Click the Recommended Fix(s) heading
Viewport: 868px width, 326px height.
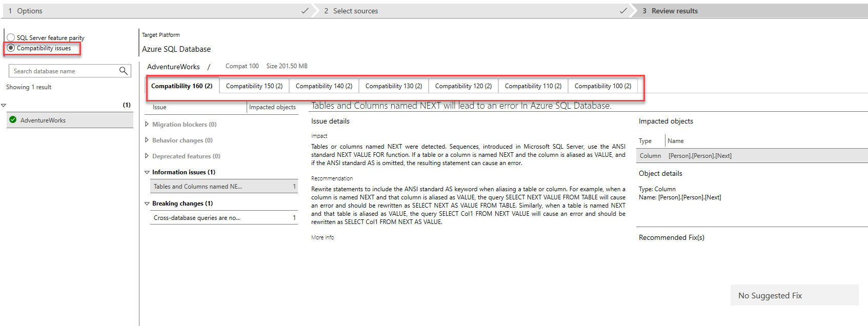pos(672,237)
